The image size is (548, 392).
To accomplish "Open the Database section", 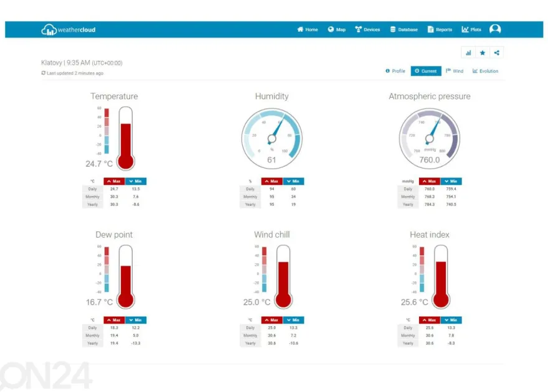I will coord(404,30).
